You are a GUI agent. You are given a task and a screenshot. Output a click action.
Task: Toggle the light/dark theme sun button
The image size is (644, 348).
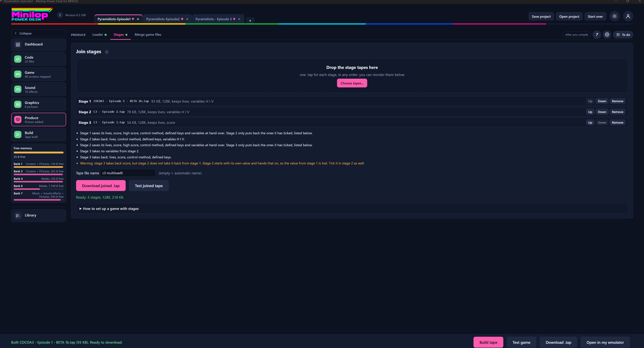tap(615, 17)
